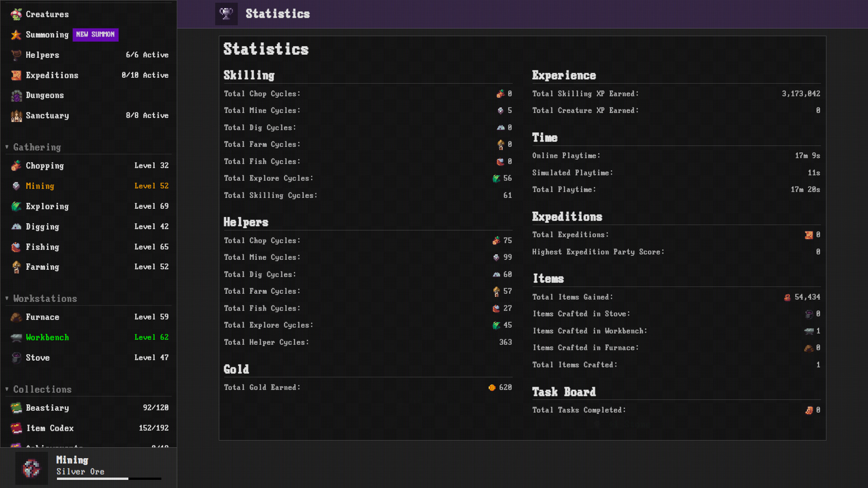Open the Stove cauldron icon

point(16,357)
